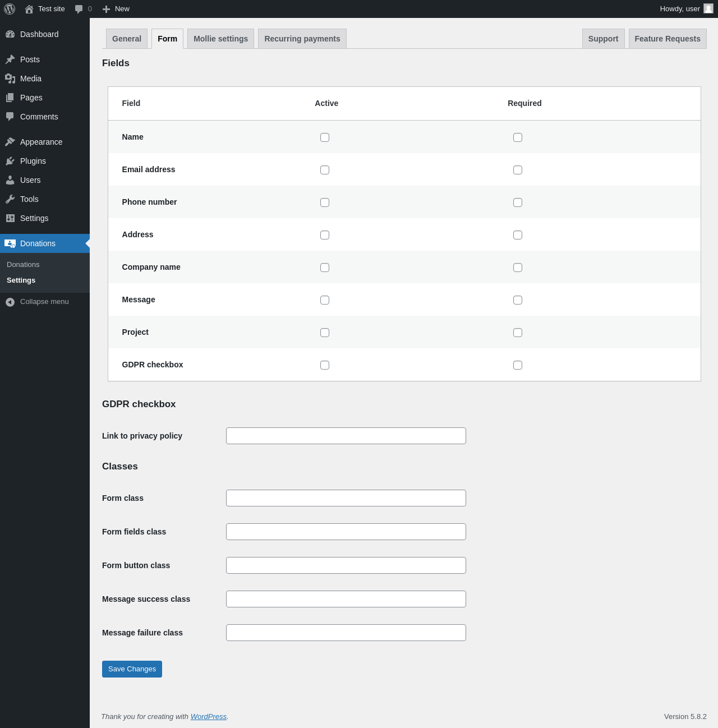
Task: Open the Appearance menu
Action: 45,142
